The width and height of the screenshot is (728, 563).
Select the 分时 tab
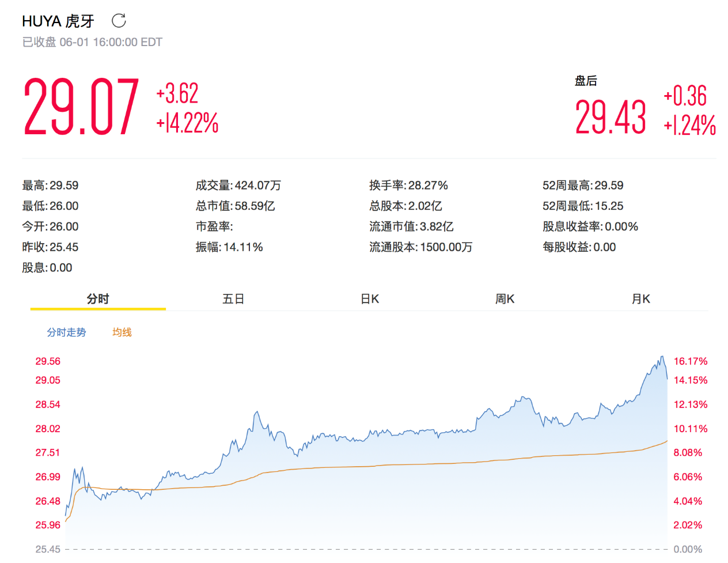[98, 299]
